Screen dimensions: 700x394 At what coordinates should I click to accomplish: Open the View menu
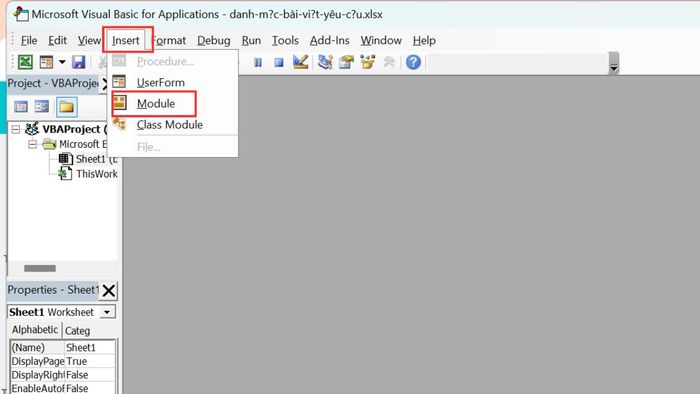[89, 40]
